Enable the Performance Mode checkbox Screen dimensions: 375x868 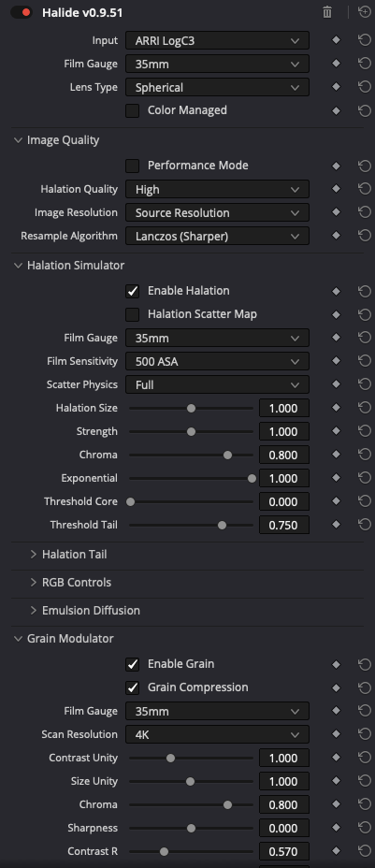pyautogui.click(x=132, y=166)
